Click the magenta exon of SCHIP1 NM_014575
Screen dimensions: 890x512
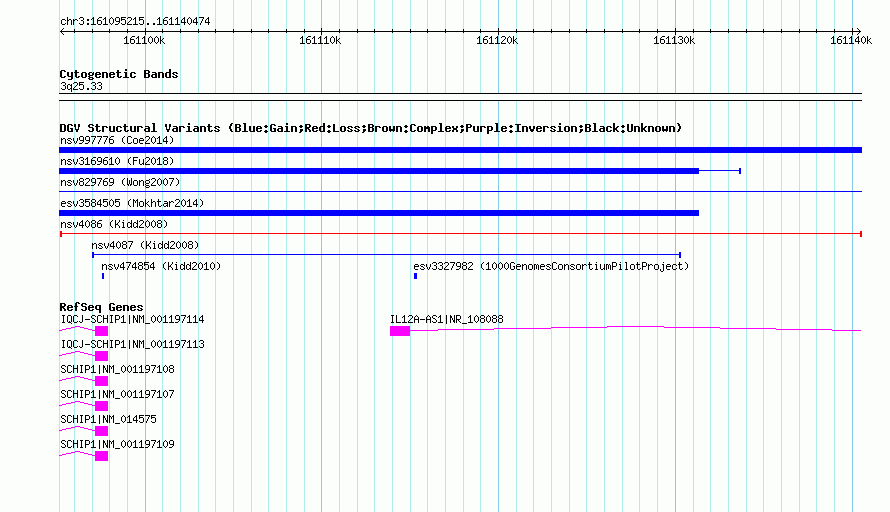point(102,431)
